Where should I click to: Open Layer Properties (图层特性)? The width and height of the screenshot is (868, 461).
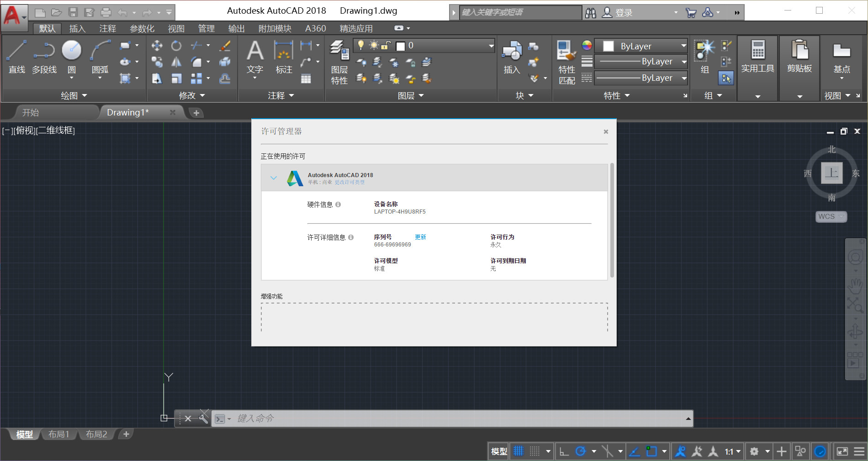339,62
